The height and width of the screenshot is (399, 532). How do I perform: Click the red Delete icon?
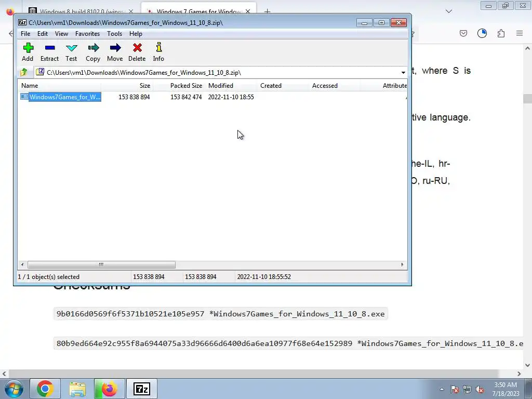(x=137, y=48)
